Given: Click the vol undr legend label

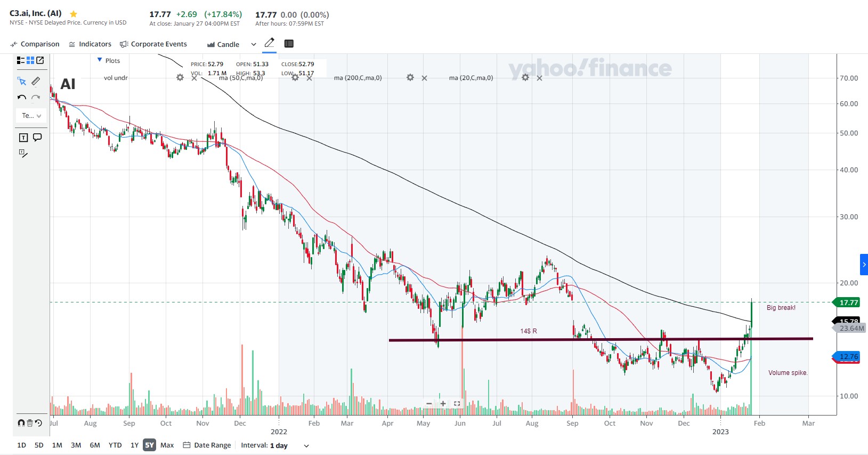Looking at the screenshot, I should pyautogui.click(x=116, y=78).
